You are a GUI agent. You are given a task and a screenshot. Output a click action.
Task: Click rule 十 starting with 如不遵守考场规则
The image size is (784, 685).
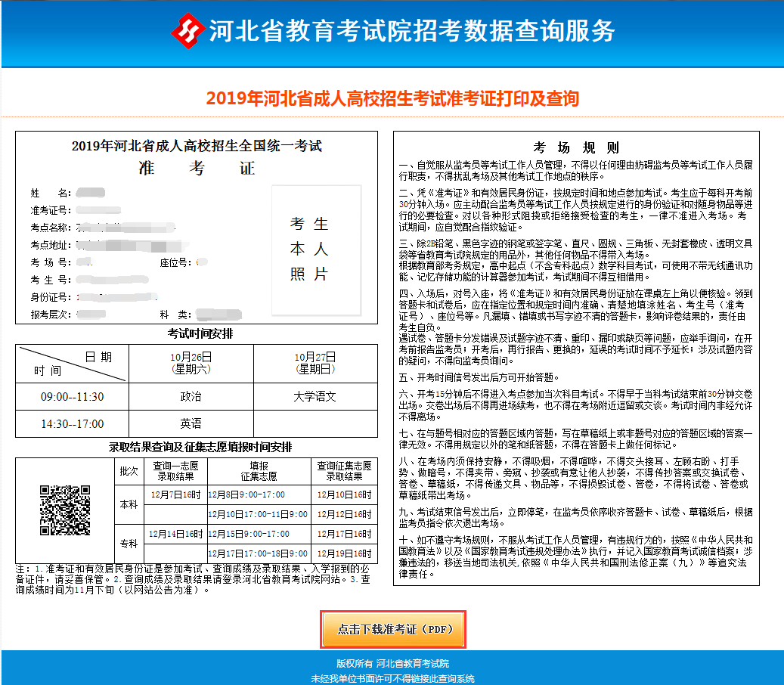[x=576, y=557]
